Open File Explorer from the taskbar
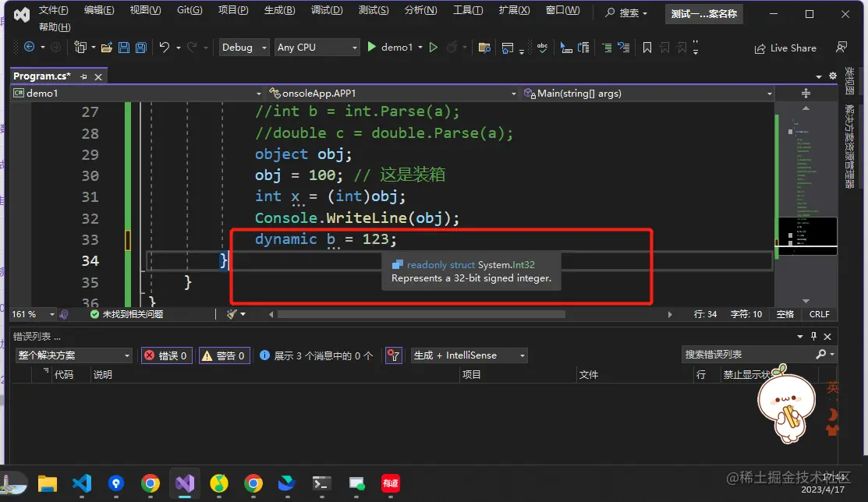Image resolution: width=868 pixels, height=502 pixels. (x=48, y=483)
